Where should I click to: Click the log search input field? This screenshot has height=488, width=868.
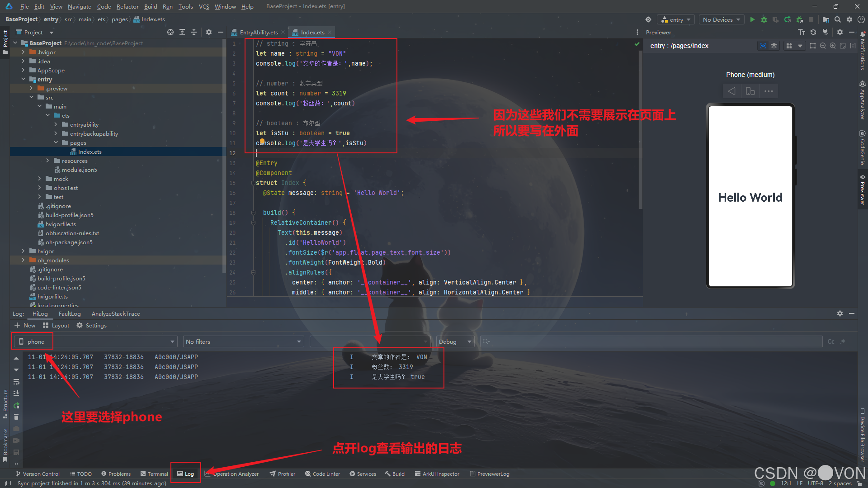[651, 341]
